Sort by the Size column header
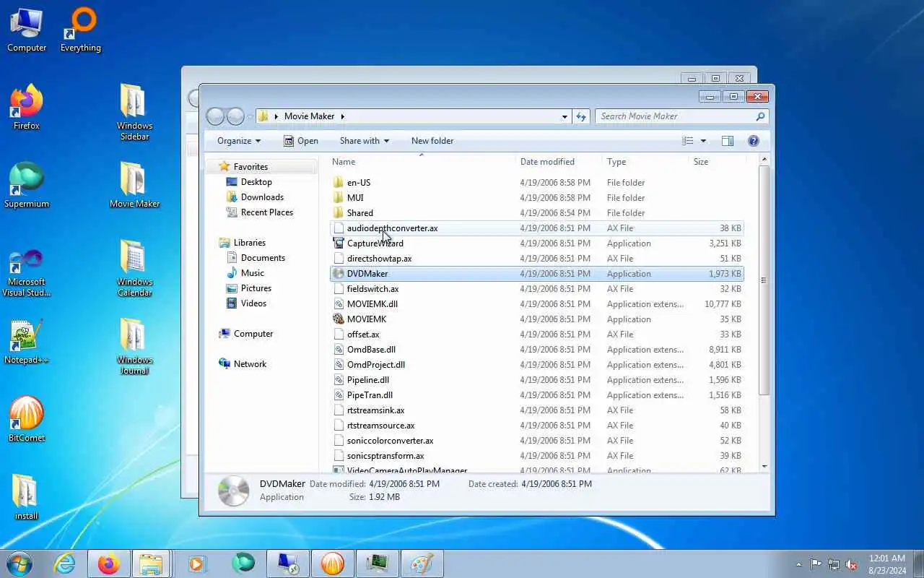This screenshot has width=924, height=578. click(718, 162)
